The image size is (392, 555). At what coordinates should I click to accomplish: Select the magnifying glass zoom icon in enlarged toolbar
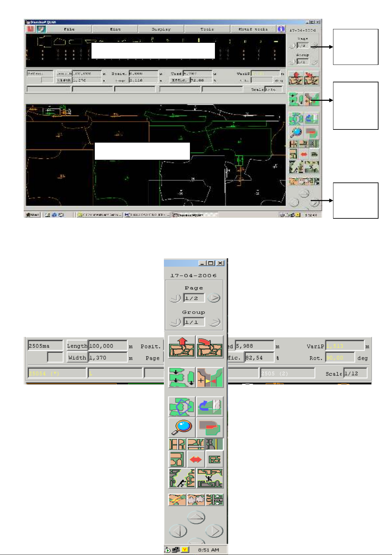pos(182,427)
